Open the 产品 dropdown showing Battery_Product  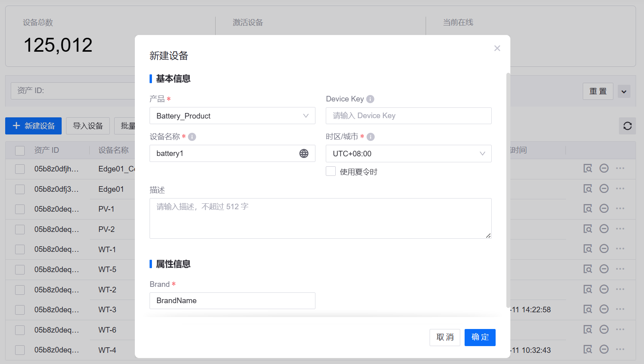[232, 116]
